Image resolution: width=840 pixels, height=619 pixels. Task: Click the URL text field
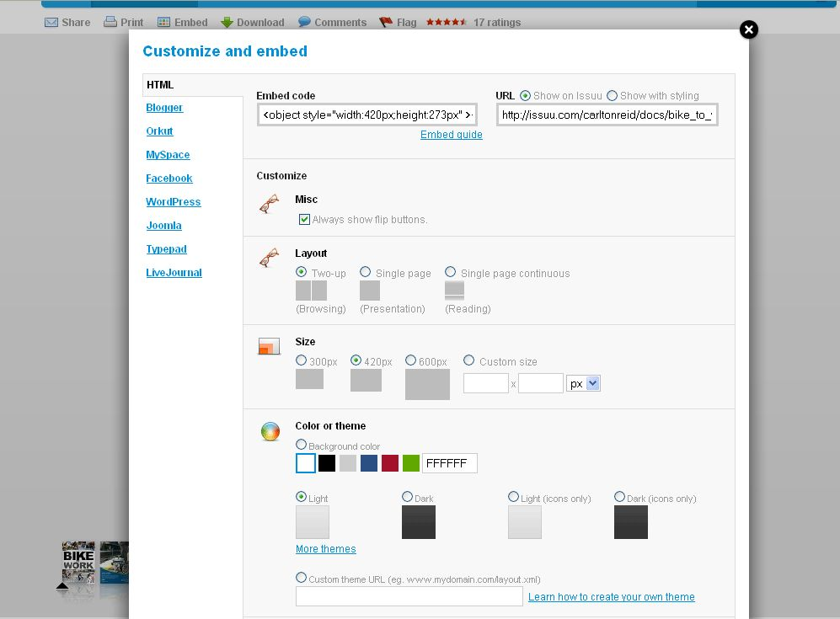[x=607, y=115]
